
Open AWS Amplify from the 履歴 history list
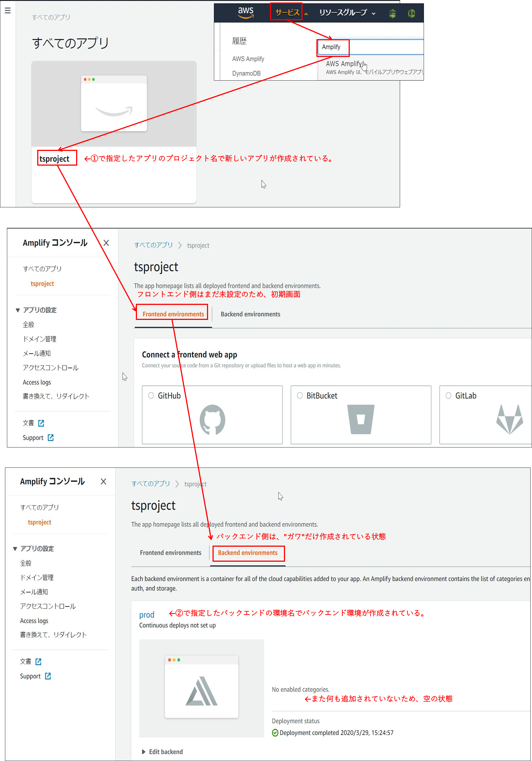point(248,59)
